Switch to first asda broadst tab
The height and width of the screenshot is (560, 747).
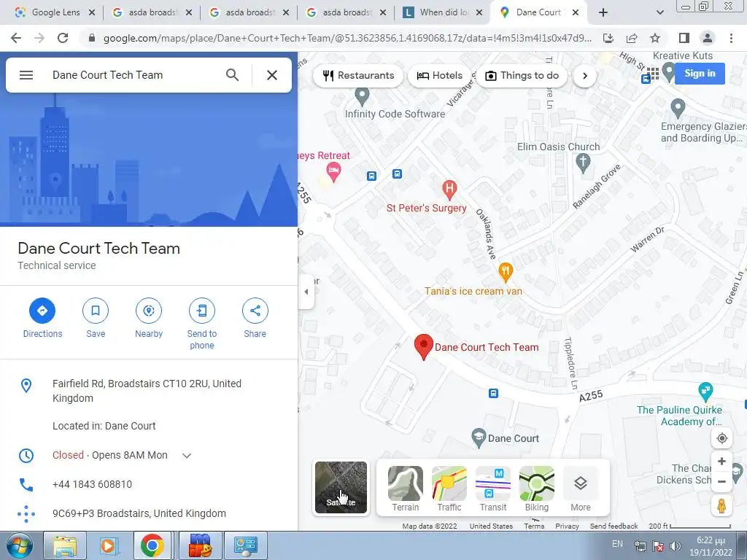[x=153, y=12]
